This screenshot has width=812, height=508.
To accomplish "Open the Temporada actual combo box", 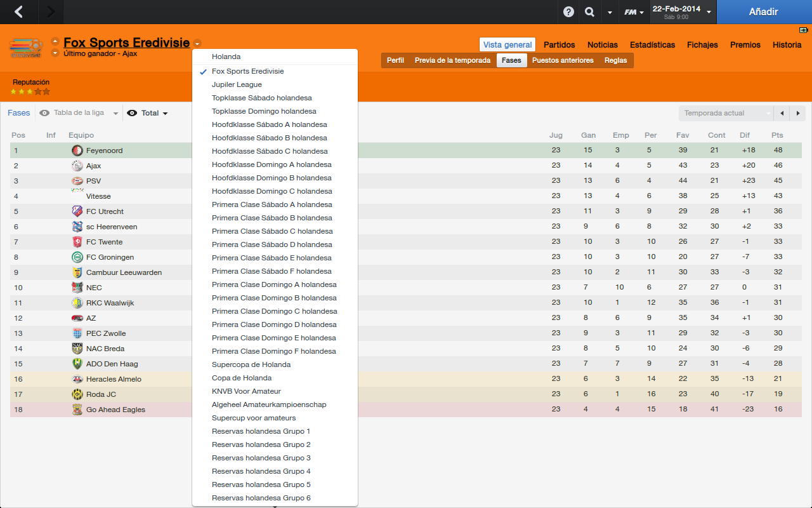I will coord(726,113).
